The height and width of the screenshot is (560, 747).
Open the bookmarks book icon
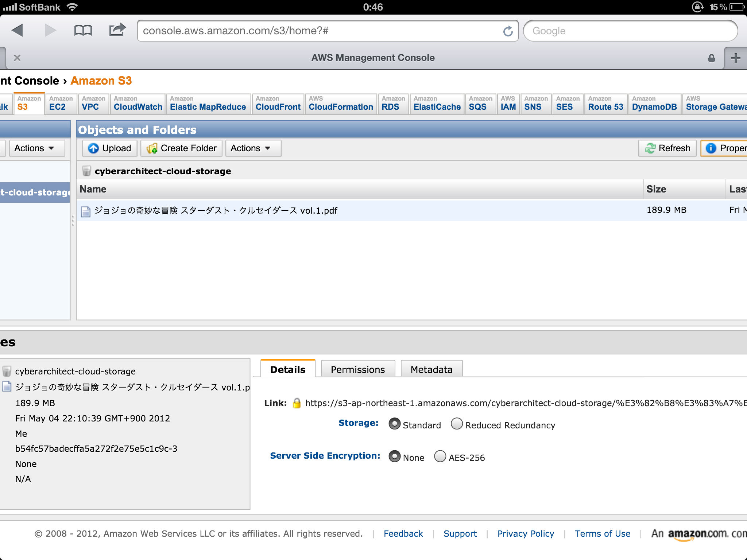[x=83, y=30]
